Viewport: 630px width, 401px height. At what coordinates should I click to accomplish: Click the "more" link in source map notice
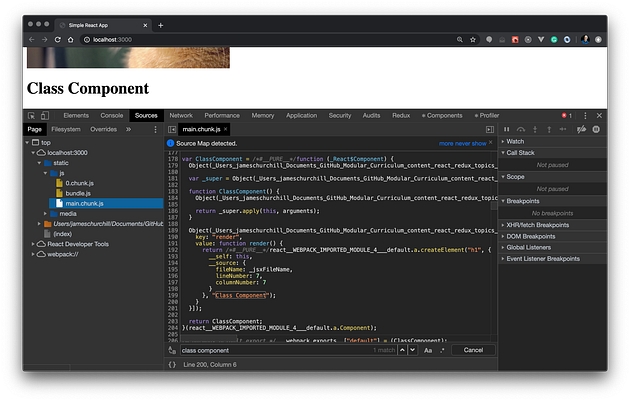point(448,143)
